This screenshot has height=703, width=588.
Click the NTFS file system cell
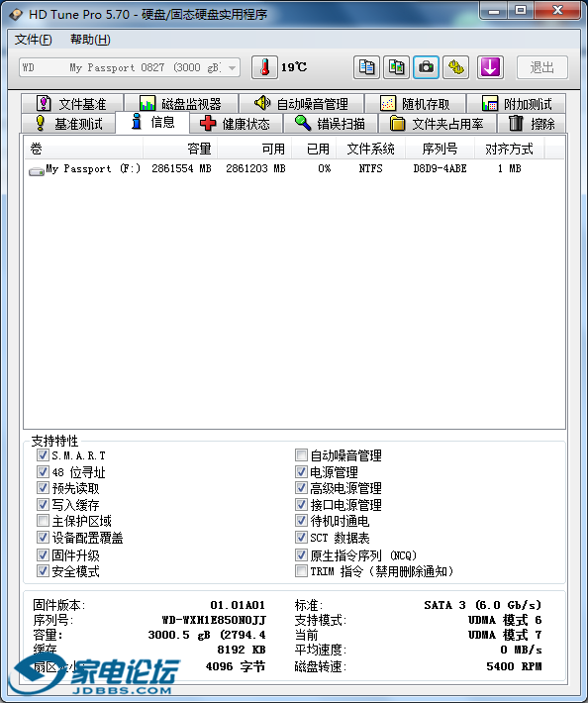(370, 168)
